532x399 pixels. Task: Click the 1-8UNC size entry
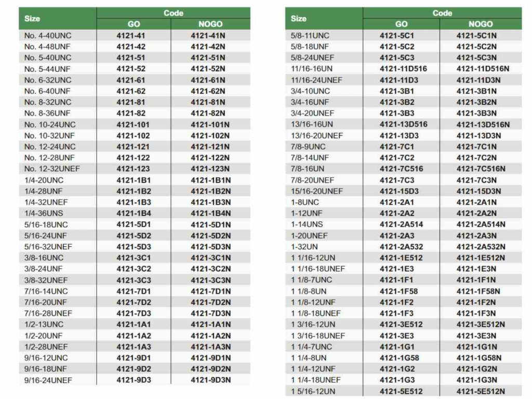click(305, 202)
